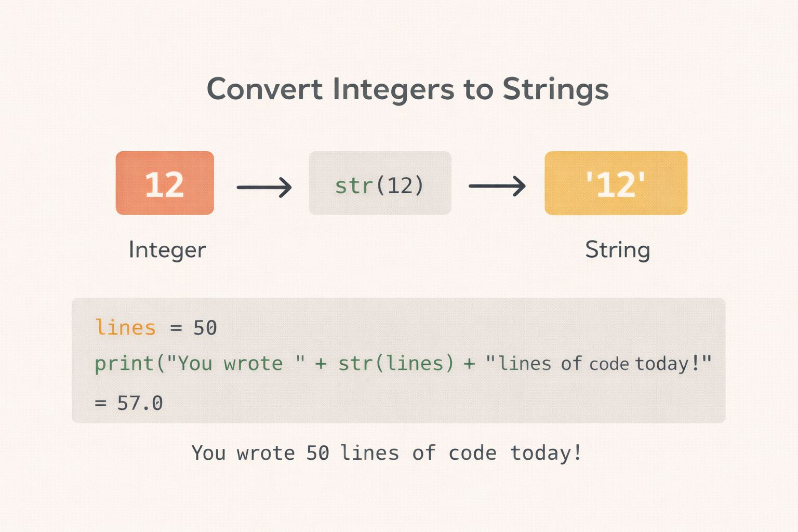Click the equals sign after lines

point(176,328)
